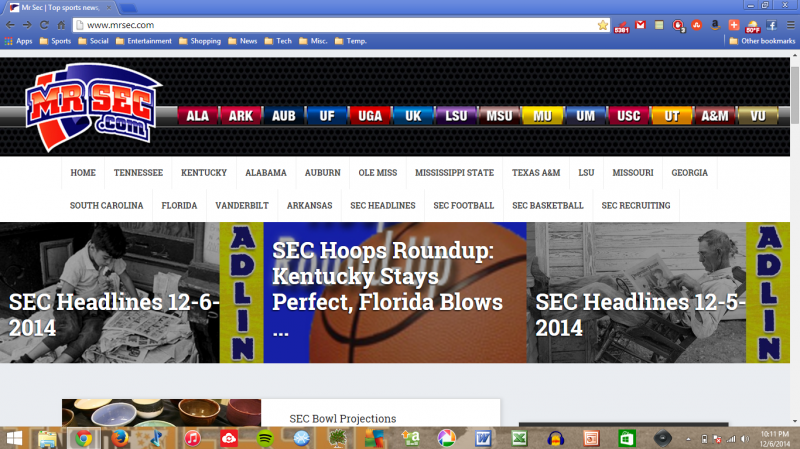This screenshot has height=449, width=800.
Task: Open iTunes from the taskbar
Action: coord(192,438)
